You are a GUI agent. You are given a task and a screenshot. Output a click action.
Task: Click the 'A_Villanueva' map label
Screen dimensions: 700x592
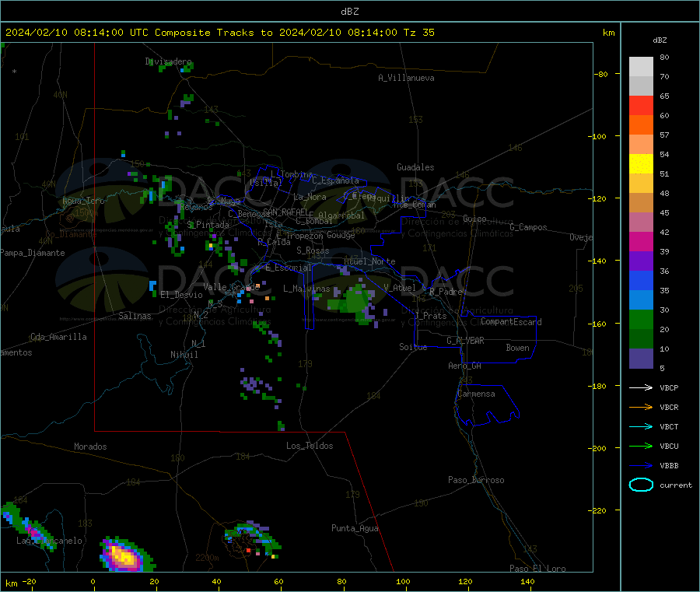pyautogui.click(x=406, y=78)
